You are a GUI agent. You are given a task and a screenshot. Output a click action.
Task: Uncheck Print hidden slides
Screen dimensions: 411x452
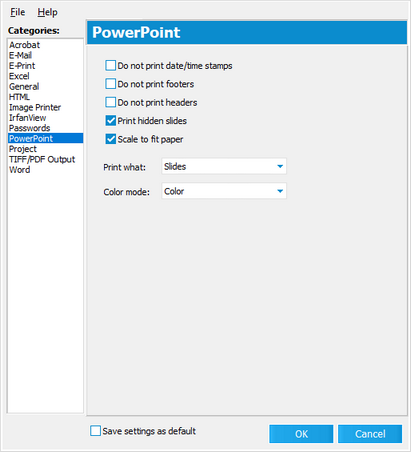111,120
